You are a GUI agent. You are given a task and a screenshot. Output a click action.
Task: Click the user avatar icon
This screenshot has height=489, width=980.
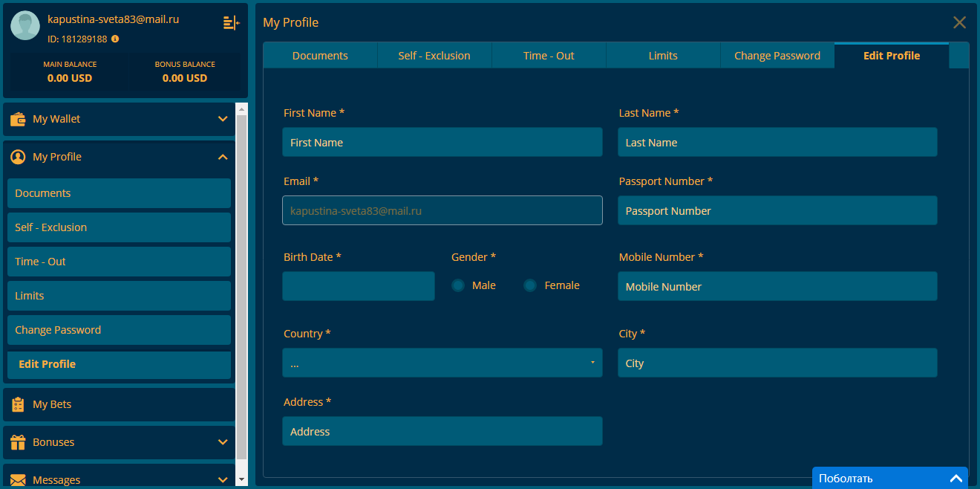point(25,26)
